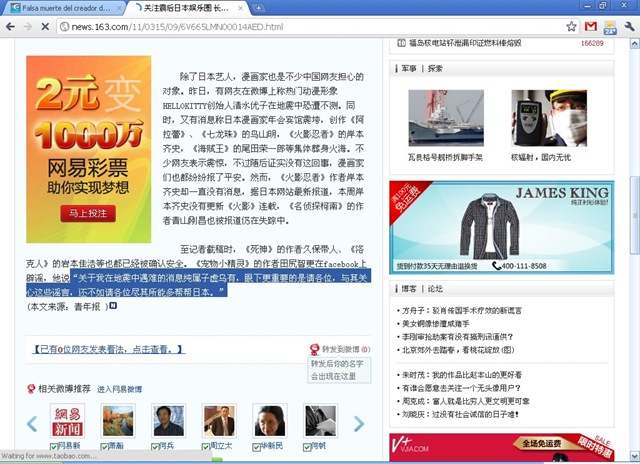This screenshot has width=640, height=464.
Task: Click the 马上投注 button on lottery ad
Action: pyautogui.click(x=88, y=213)
